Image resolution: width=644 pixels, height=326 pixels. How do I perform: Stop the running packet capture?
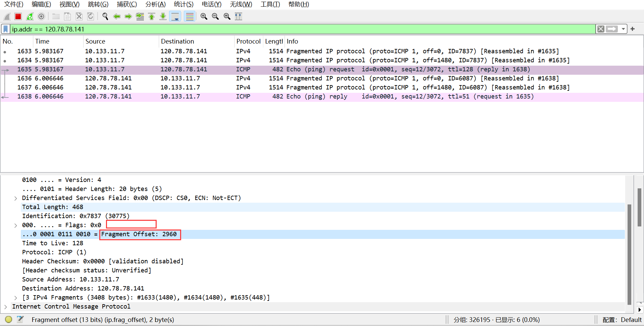point(18,16)
